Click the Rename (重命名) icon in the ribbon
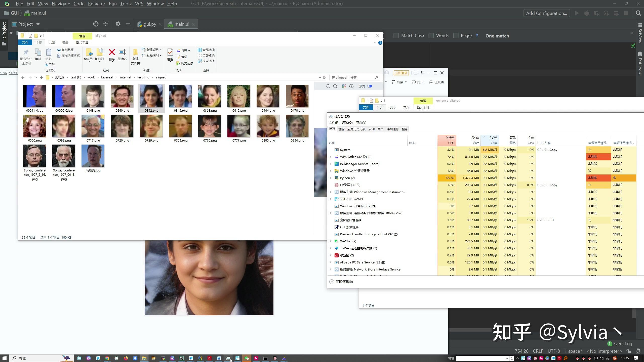 tap(122, 52)
